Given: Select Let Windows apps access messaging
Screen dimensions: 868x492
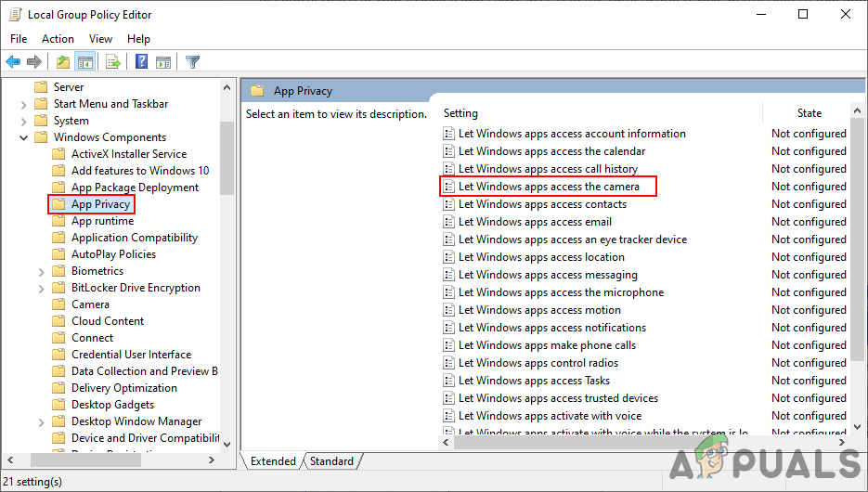Looking at the screenshot, I should [x=548, y=275].
